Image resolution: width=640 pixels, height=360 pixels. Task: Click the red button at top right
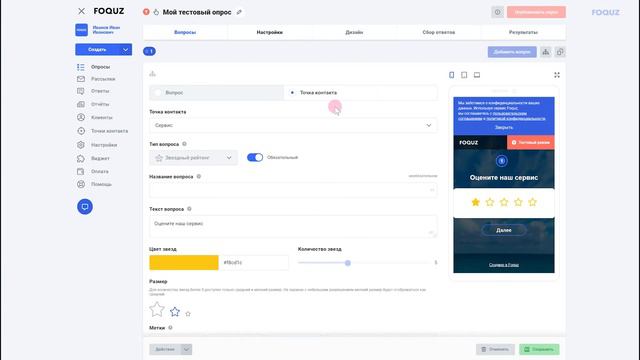click(536, 12)
